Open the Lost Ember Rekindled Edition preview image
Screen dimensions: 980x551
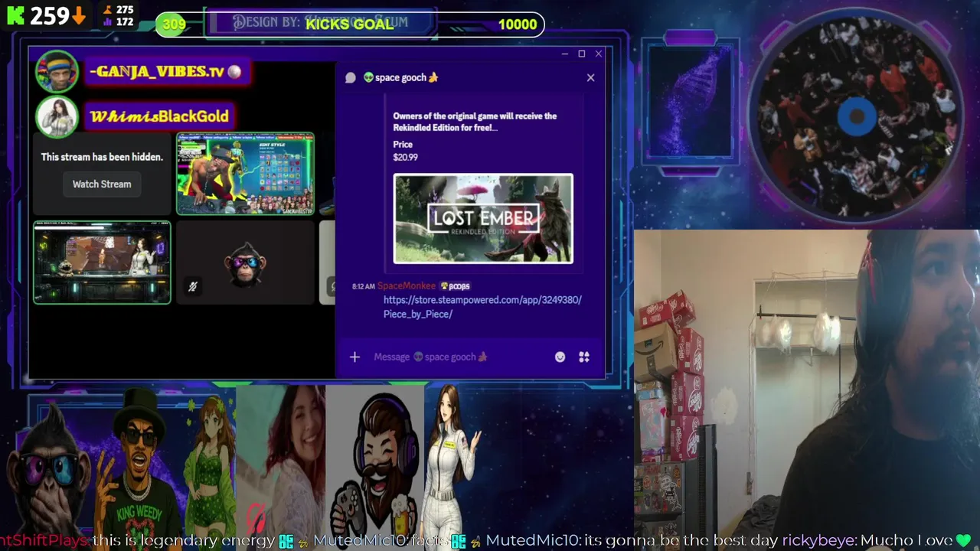click(483, 219)
